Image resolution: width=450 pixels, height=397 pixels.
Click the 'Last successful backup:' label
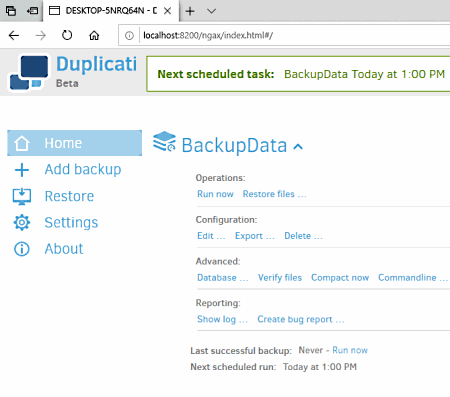(x=241, y=351)
